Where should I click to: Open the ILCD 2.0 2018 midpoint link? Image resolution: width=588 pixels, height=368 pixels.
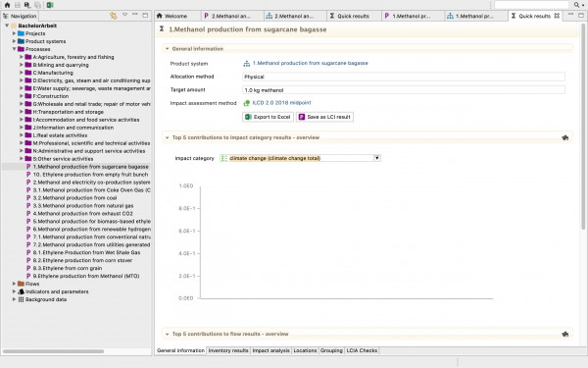[281, 102]
